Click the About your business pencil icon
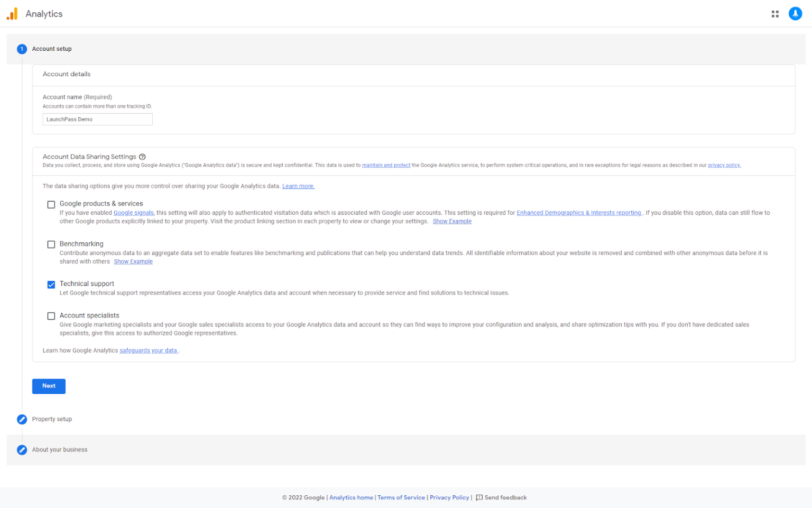The height and width of the screenshot is (508, 812). coord(22,449)
